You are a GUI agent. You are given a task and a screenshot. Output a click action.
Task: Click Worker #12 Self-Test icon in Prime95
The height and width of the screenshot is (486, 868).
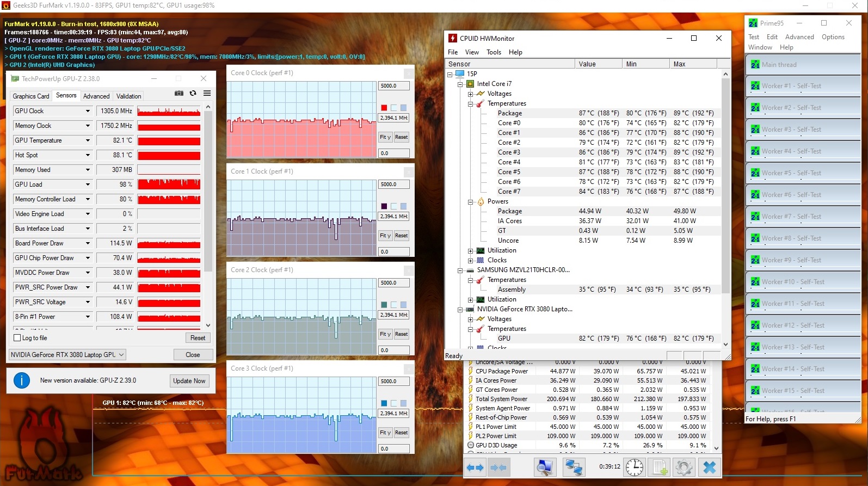click(x=755, y=325)
